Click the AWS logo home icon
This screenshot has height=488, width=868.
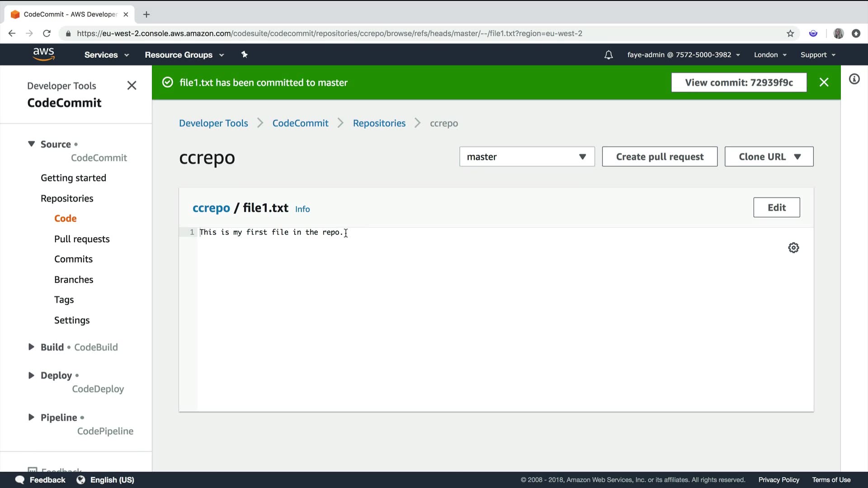[x=43, y=54]
